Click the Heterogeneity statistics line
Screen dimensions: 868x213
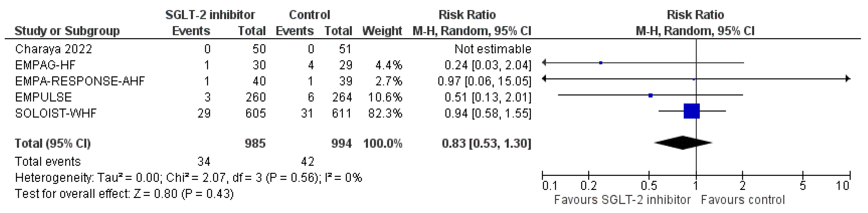(188, 178)
